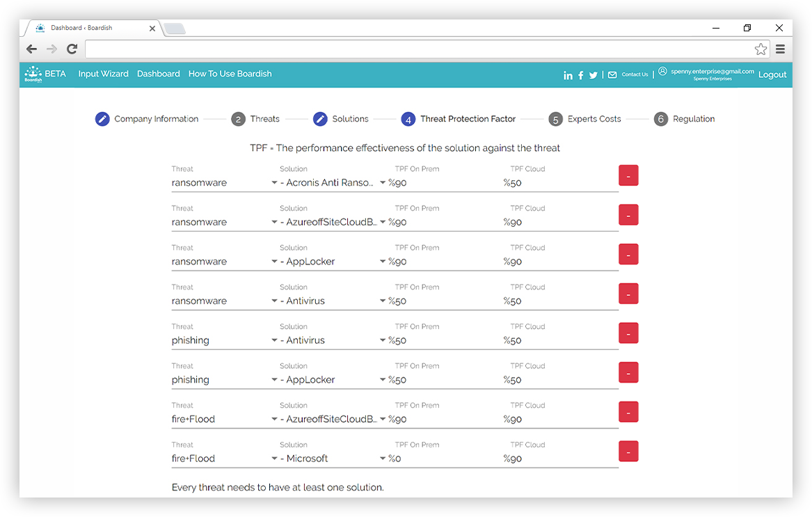
Task: Open the browser hamburger menu
Action: point(781,49)
